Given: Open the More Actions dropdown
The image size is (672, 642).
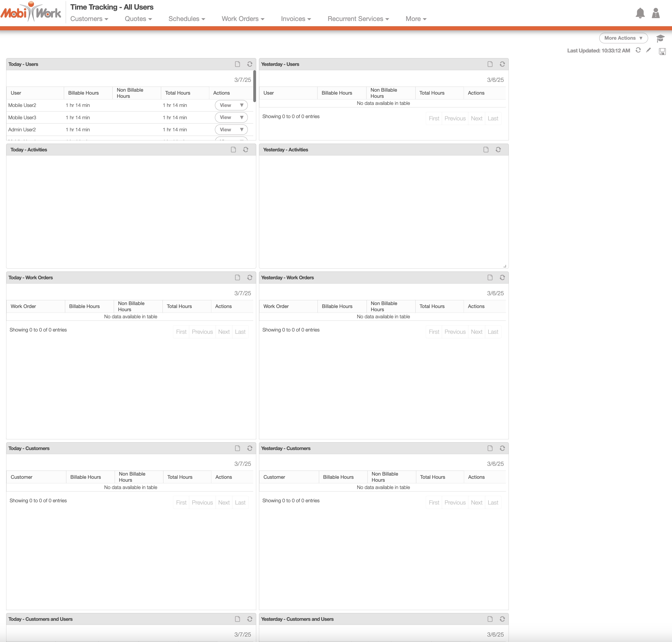Looking at the screenshot, I should tap(623, 38).
